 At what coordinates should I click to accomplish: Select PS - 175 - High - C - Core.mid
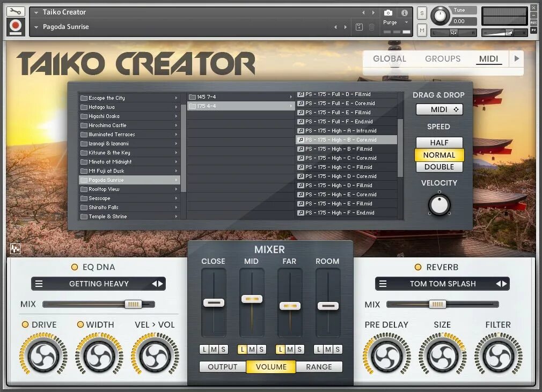[x=347, y=158]
